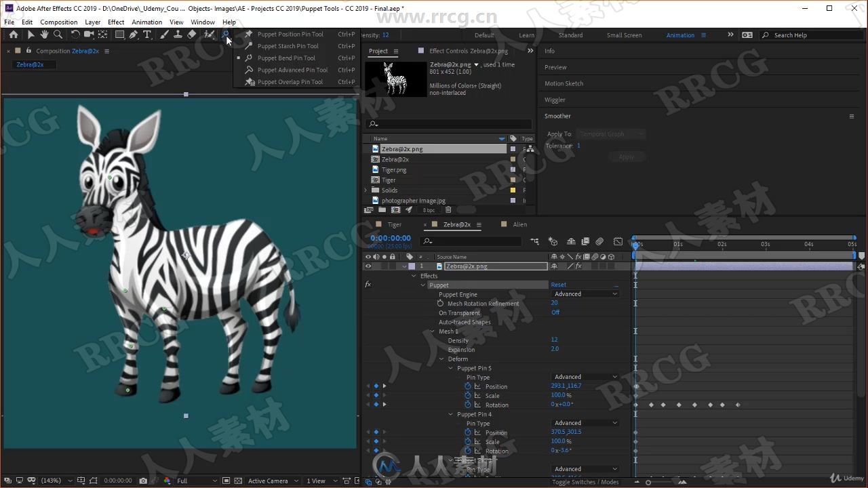This screenshot has height=488, width=868.
Task: Toggle region of interest button
Action: tap(226, 481)
